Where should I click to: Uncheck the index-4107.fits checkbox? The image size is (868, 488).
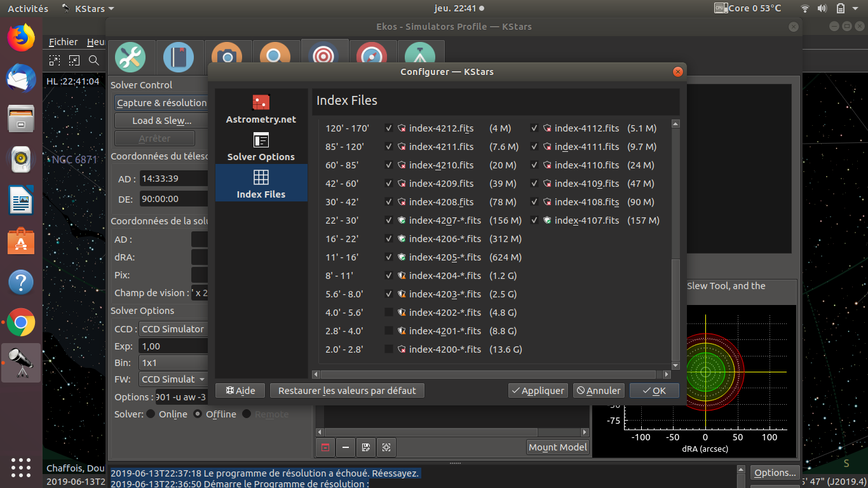point(534,220)
